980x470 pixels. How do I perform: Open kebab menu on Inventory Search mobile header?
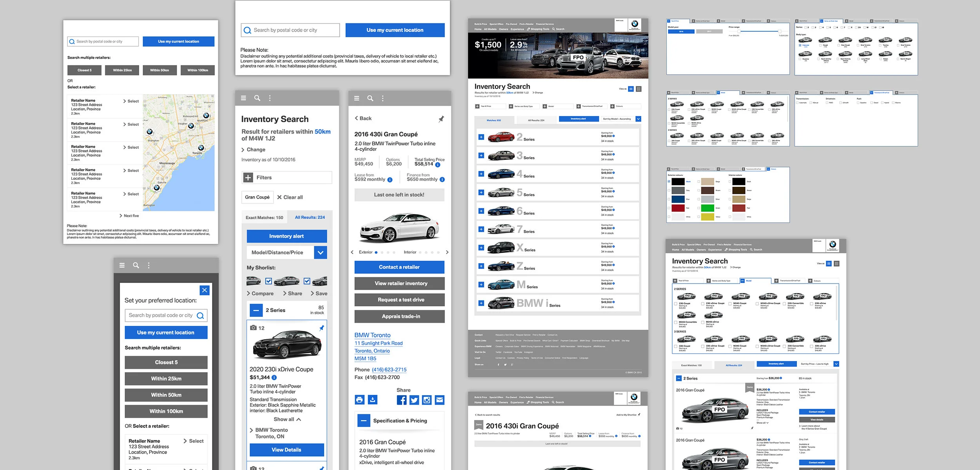click(x=270, y=98)
